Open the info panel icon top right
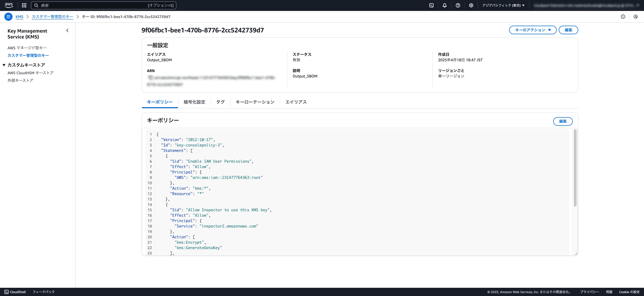The height and width of the screenshot is (296, 644). pos(623,17)
